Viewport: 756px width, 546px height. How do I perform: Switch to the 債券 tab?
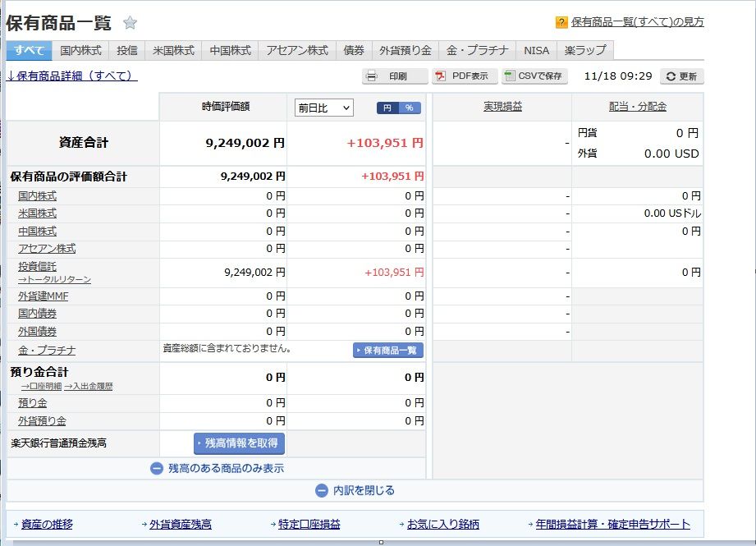[354, 50]
